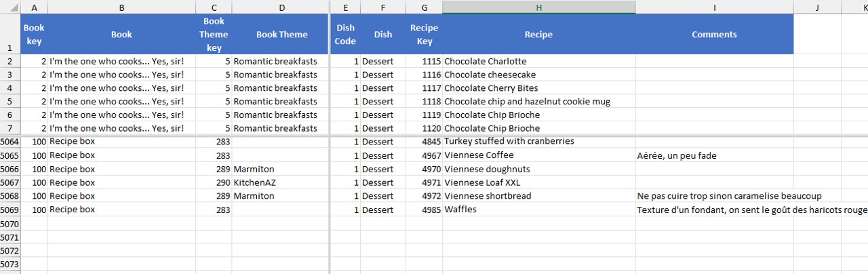Click the Viennese Coffee cell

[x=538, y=155]
